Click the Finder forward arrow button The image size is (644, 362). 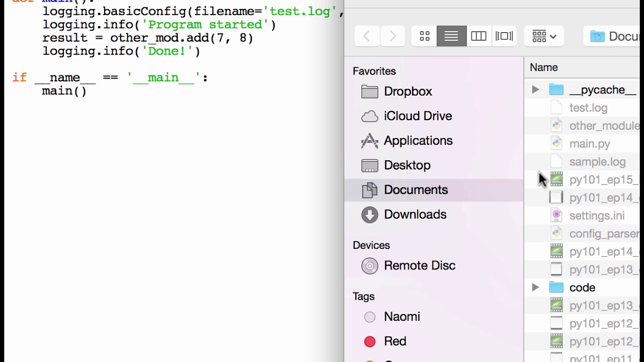click(392, 36)
